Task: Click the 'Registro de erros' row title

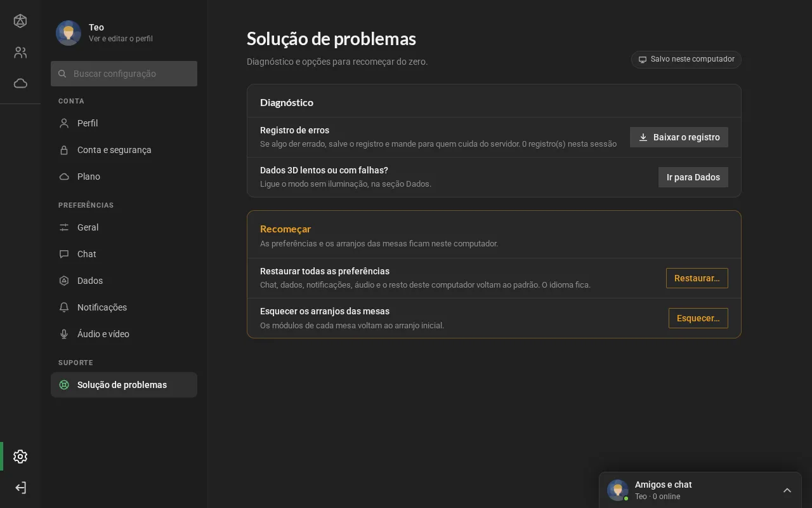Action: pyautogui.click(x=294, y=130)
